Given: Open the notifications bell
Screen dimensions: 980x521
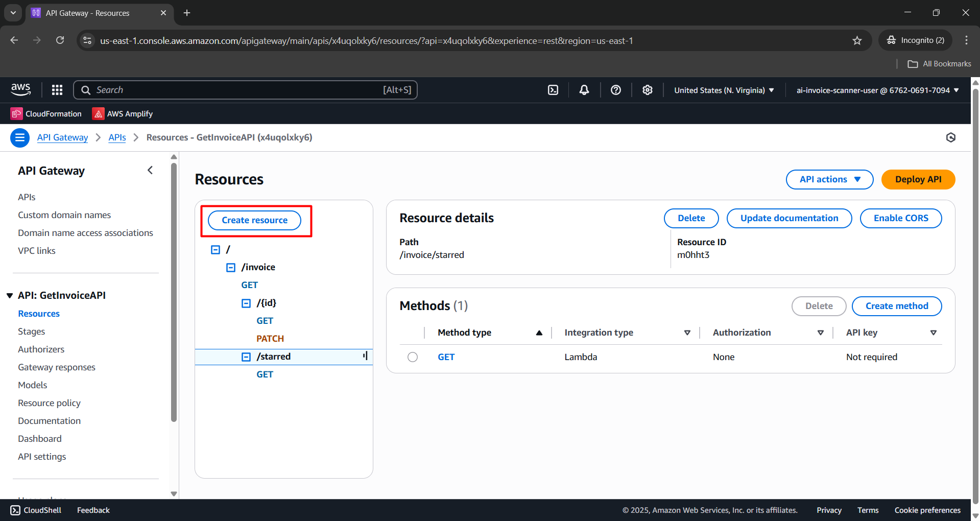Looking at the screenshot, I should point(584,90).
